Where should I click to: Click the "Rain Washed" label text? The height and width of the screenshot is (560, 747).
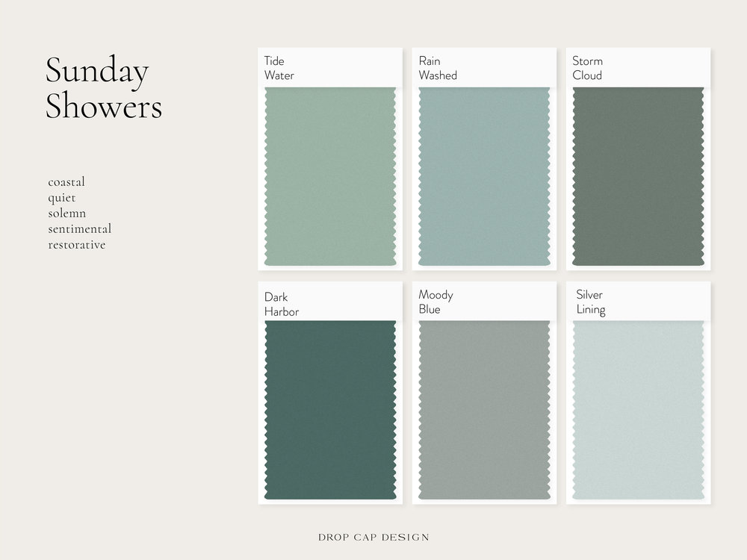point(438,68)
